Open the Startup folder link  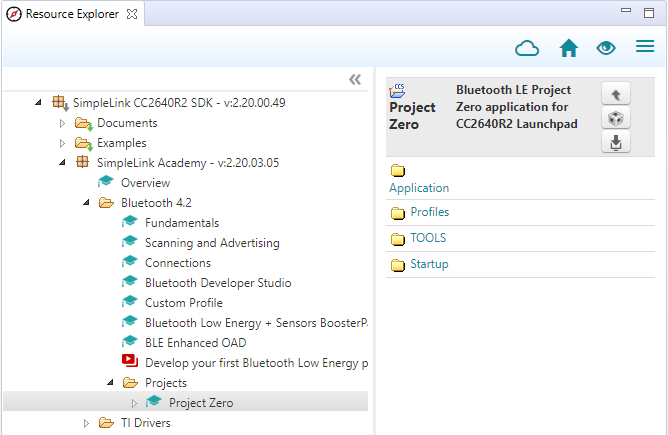(428, 264)
